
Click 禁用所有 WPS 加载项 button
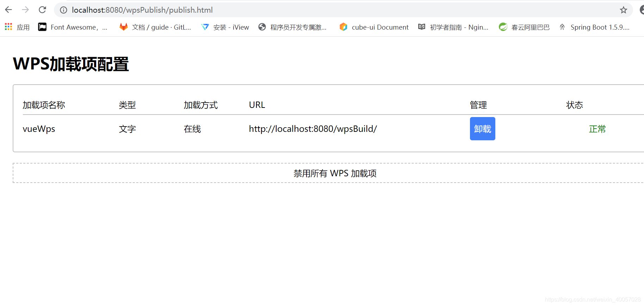click(x=335, y=173)
